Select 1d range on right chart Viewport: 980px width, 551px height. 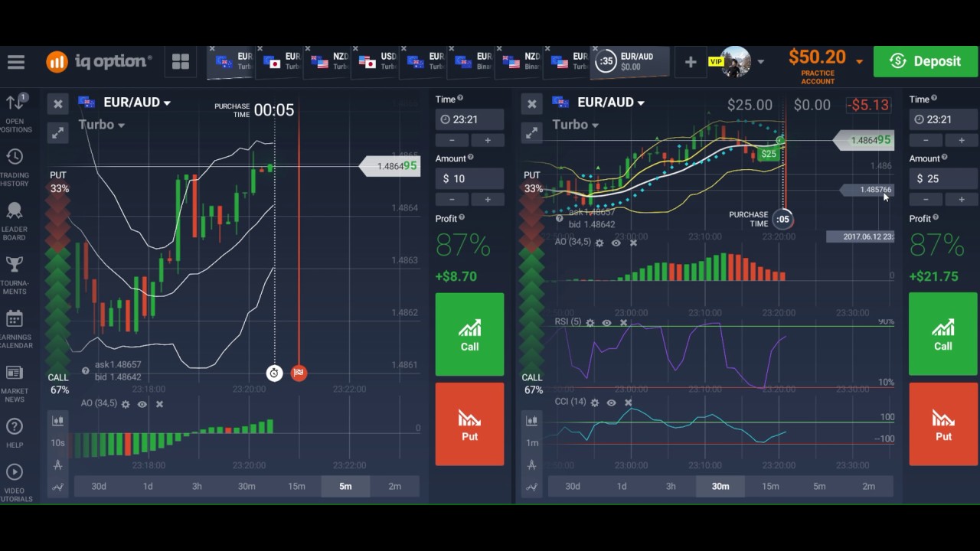(x=622, y=487)
